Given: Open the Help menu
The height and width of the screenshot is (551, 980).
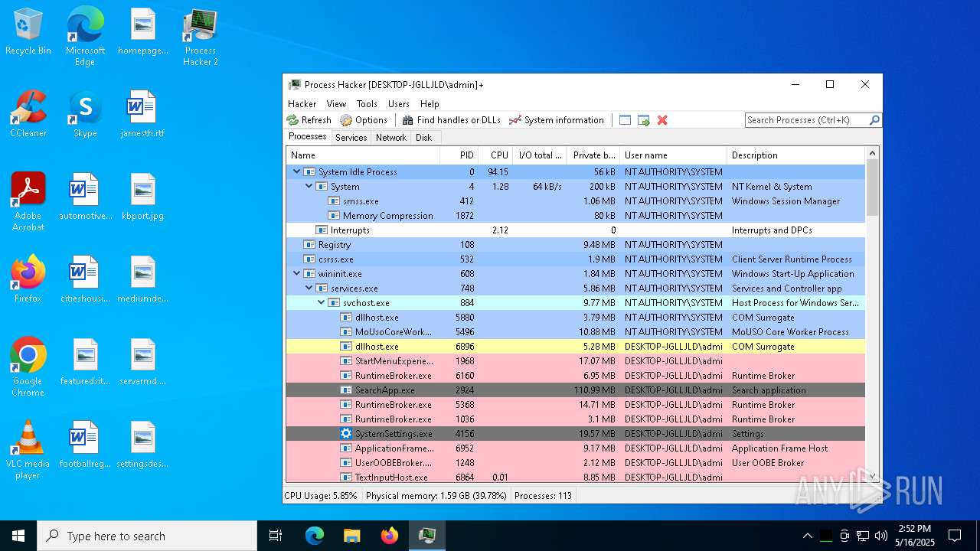Looking at the screenshot, I should [430, 104].
